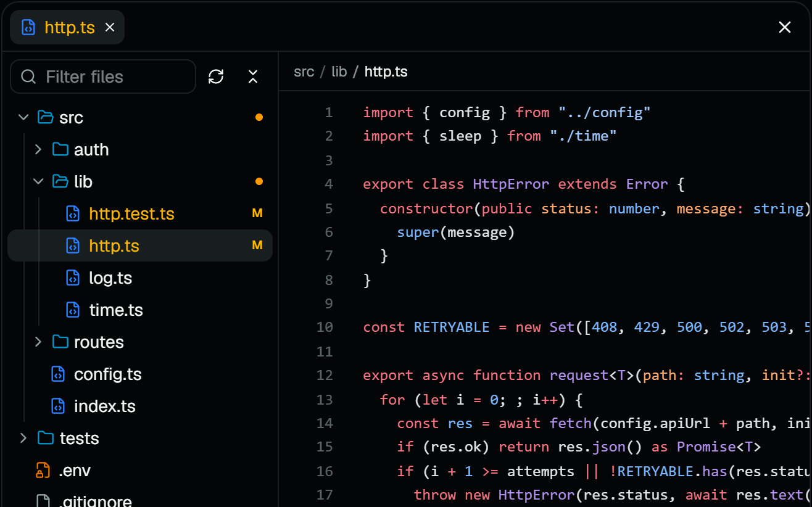Viewport: 812px width, 507px height.
Task: Click the src breadcrumb
Action: (304, 72)
